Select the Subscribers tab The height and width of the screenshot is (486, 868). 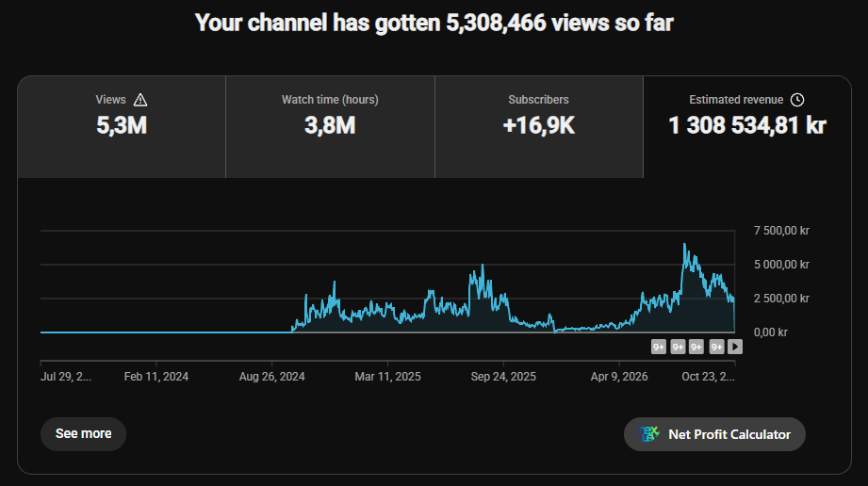[x=539, y=127]
